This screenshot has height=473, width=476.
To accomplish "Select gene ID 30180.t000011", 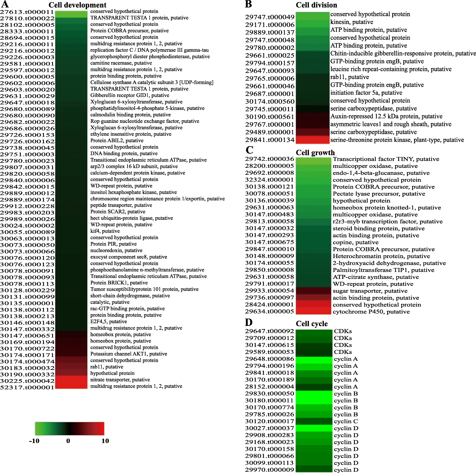I will [269, 401].
